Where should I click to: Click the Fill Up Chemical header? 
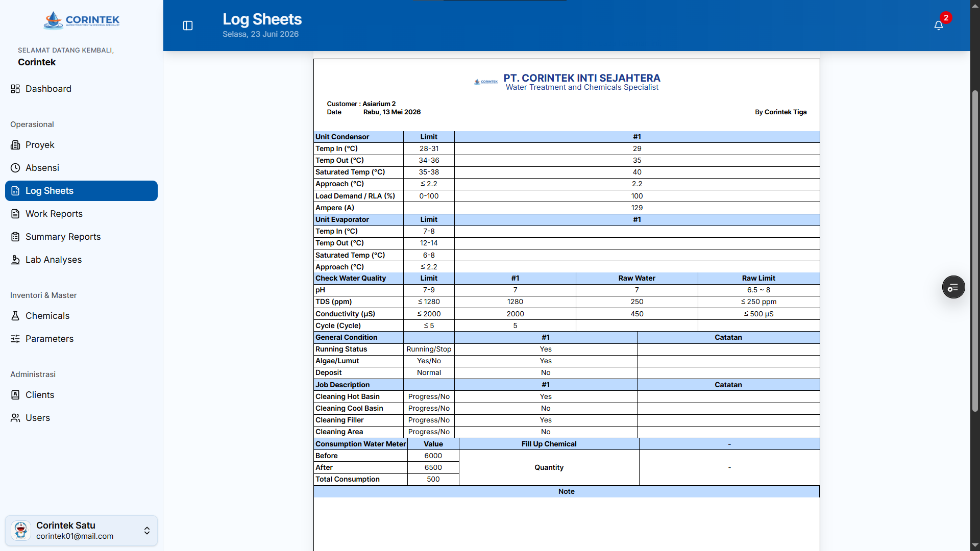coord(549,444)
